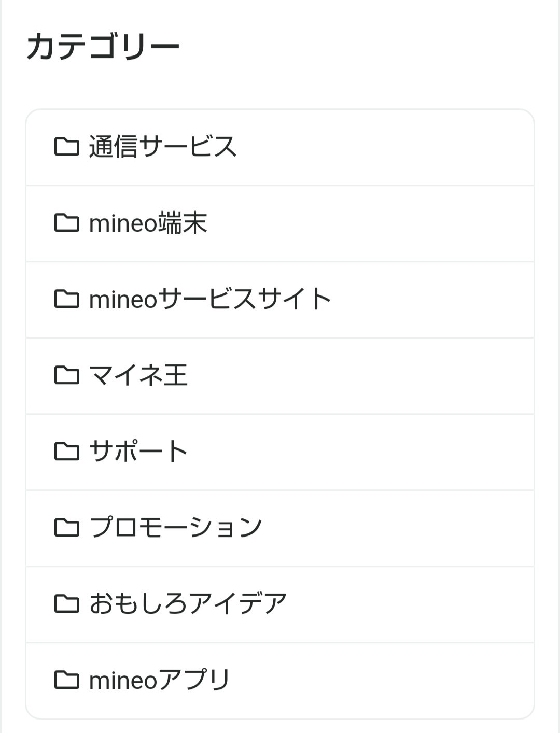Click the カテゴリー section heading
560x733 pixels.
tap(103, 47)
